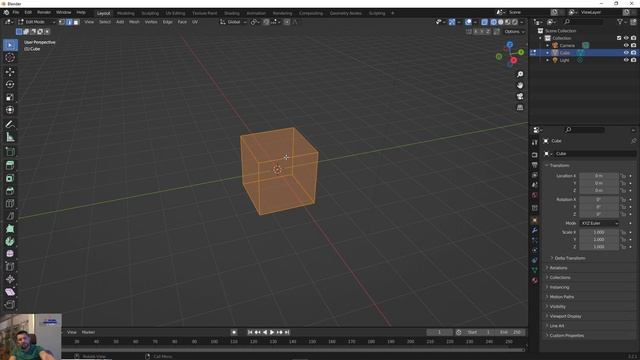Screen dimensions: 640x360
Task: Choose the Shear tool
Action: pyautogui.click(x=10, y=292)
